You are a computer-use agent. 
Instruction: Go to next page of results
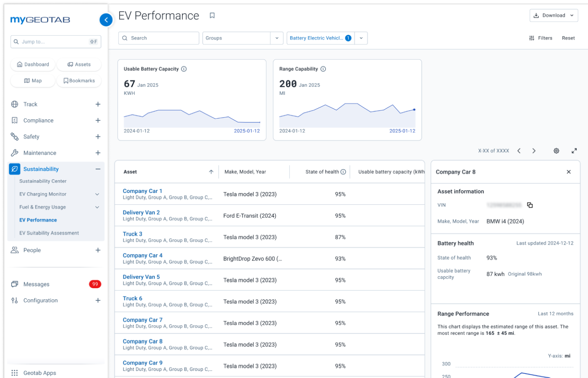click(x=534, y=151)
